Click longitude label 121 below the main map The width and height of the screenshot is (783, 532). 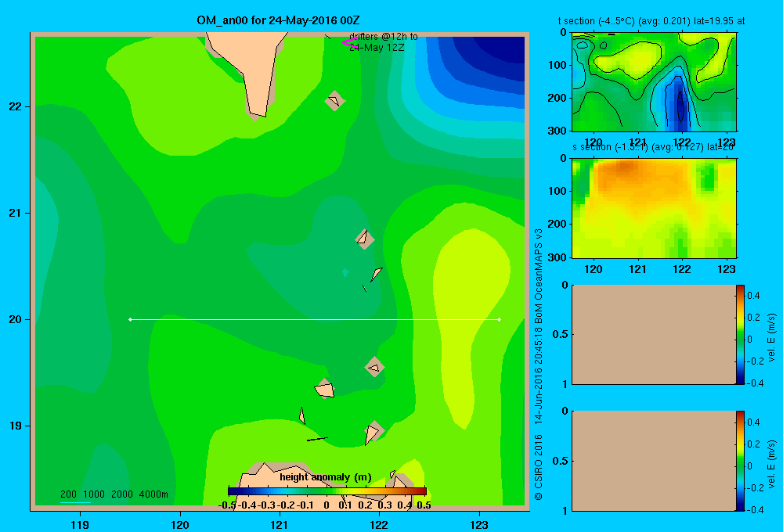pos(280,524)
